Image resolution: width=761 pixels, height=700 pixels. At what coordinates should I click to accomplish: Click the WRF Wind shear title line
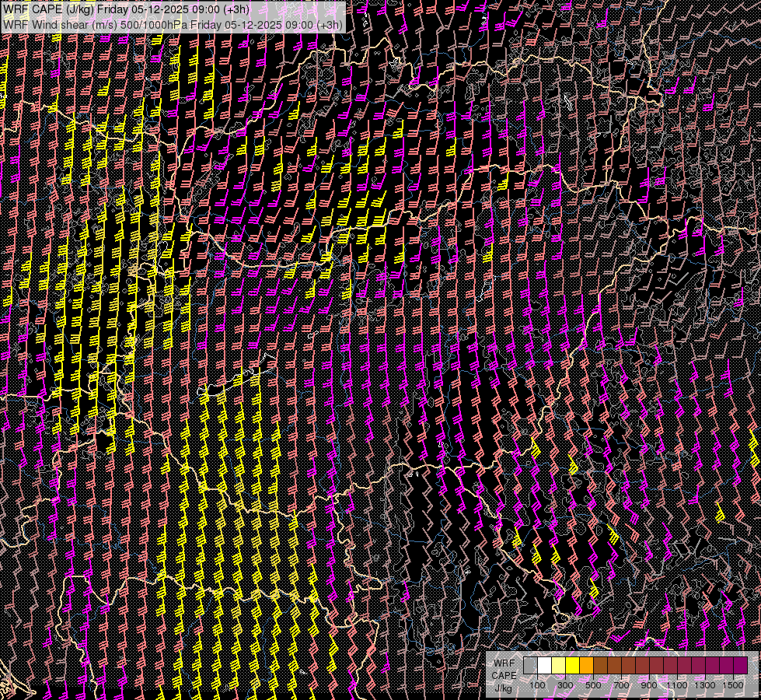click(x=171, y=24)
